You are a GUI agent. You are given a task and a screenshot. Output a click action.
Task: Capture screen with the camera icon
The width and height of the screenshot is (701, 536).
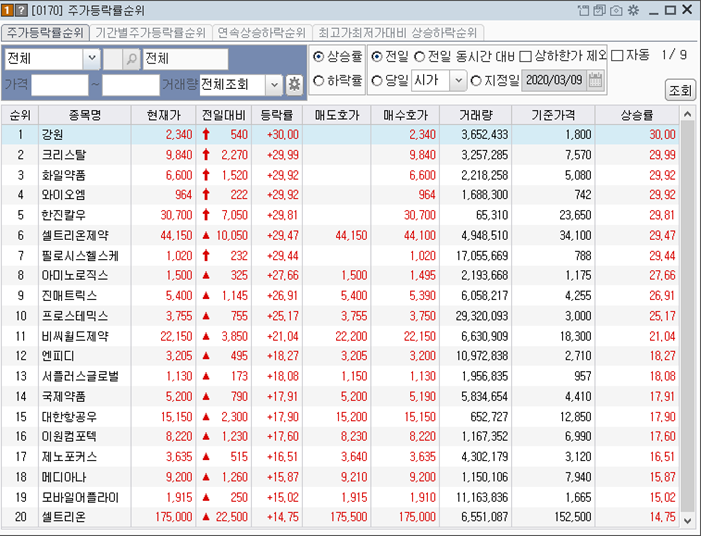click(616, 10)
